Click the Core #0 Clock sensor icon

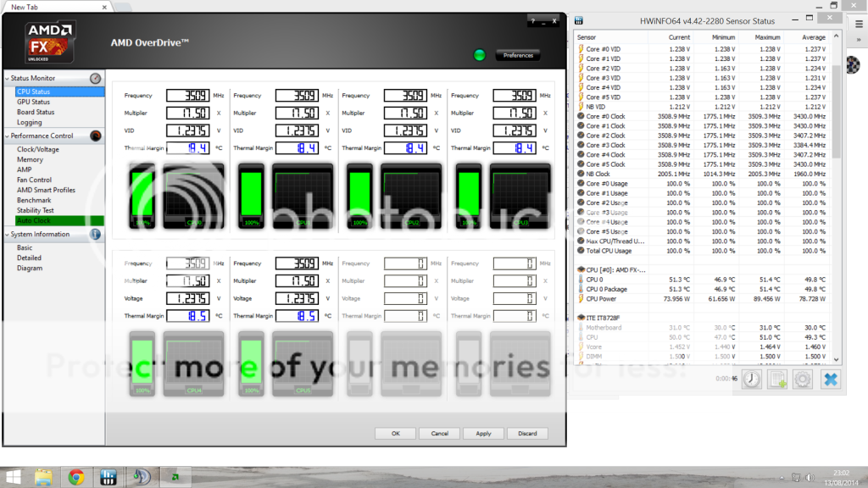pyautogui.click(x=581, y=116)
